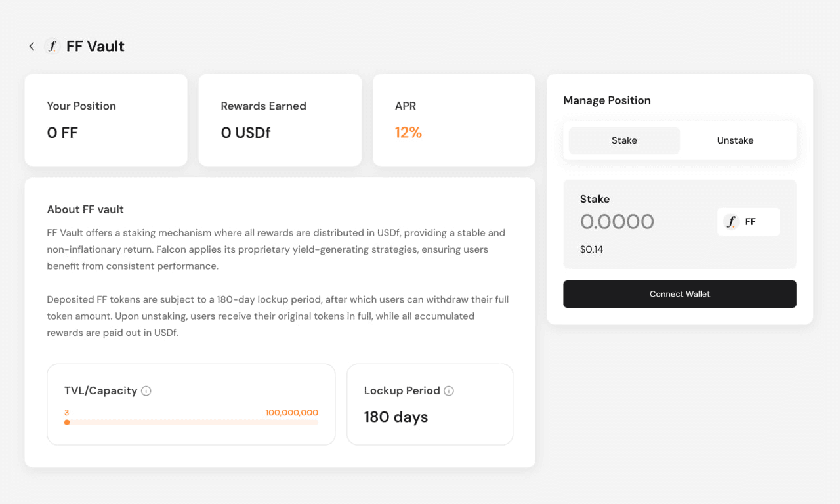Collapse the About FF vault section
Viewport: 840px width, 504px height.
point(85,209)
